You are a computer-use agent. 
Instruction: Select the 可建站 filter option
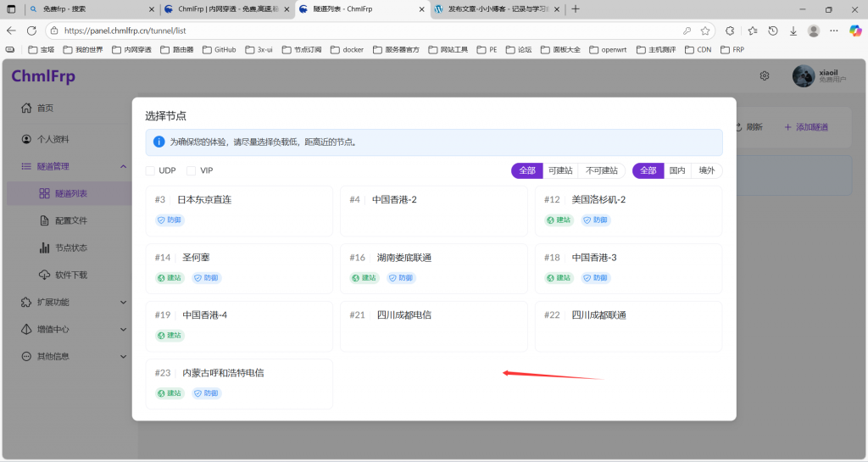click(559, 170)
